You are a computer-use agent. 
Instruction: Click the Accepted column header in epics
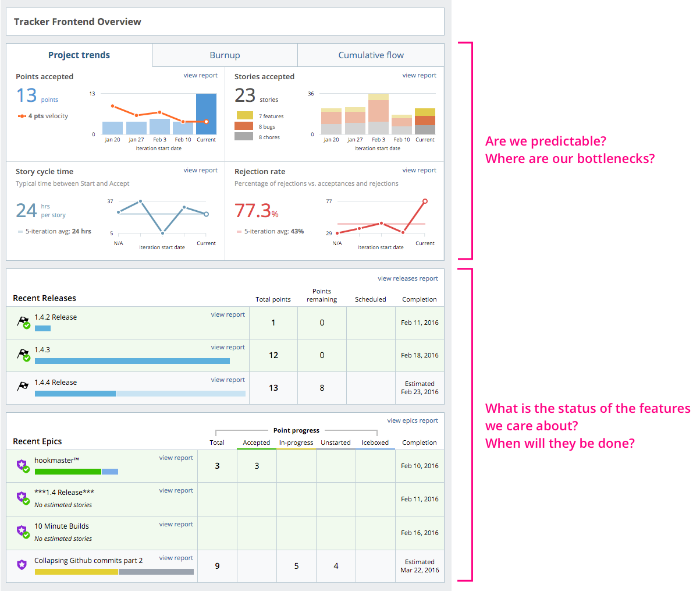coord(257,443)
